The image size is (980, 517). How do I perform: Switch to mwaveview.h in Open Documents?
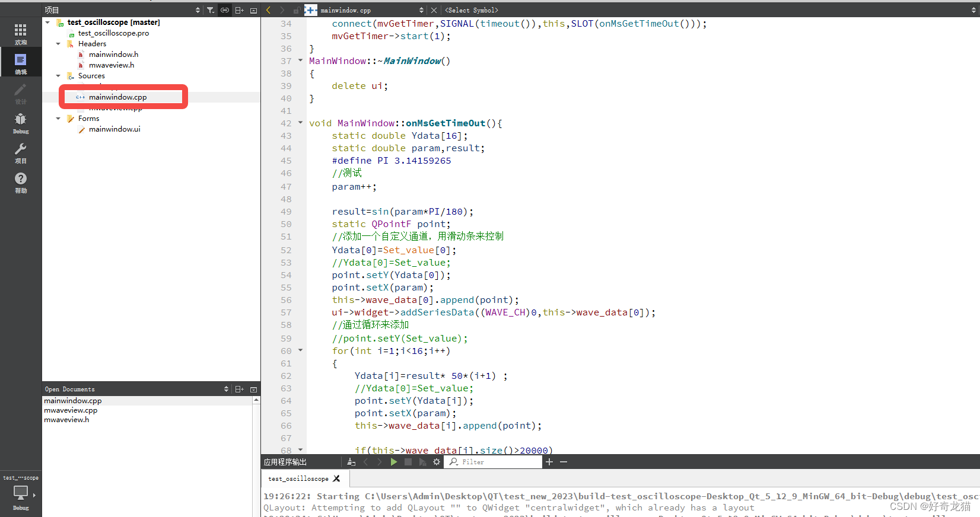[66, 420]
